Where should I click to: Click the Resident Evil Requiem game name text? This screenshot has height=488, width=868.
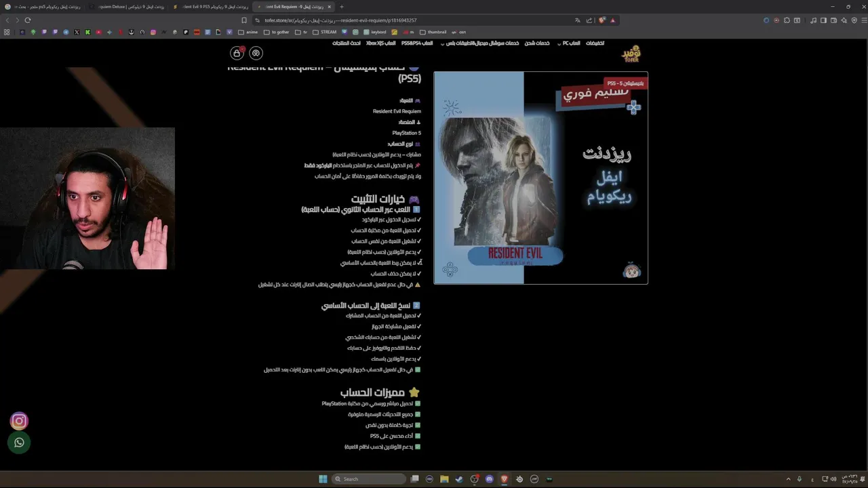[x=397, y=111]
